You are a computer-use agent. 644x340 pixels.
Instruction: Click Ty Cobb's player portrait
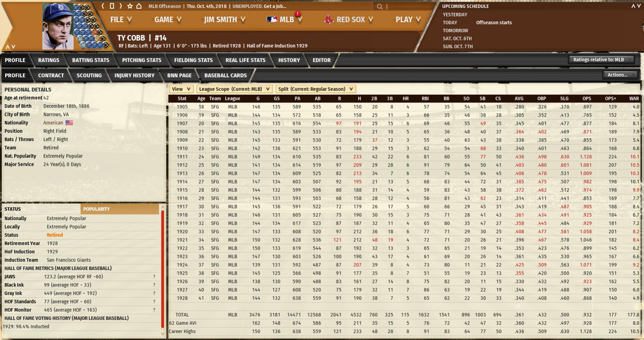58,26
